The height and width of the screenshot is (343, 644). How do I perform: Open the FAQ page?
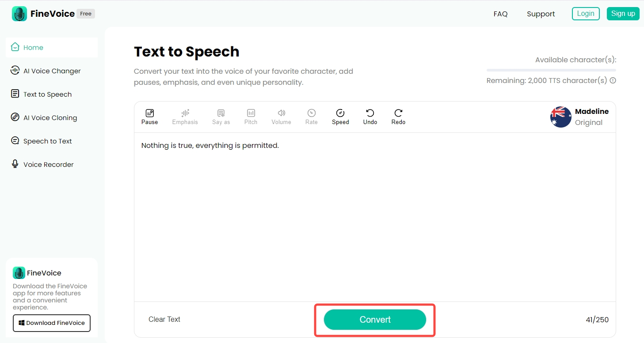click(500, 14)
